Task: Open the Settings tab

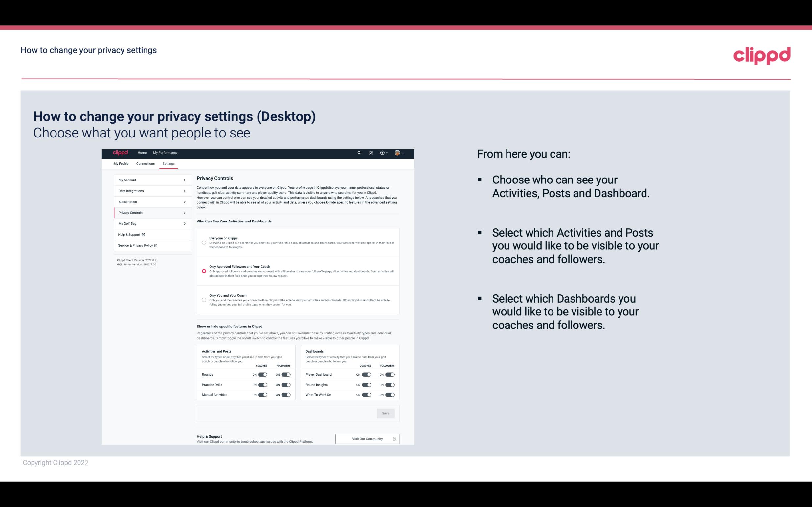Action: click(169, 163)
